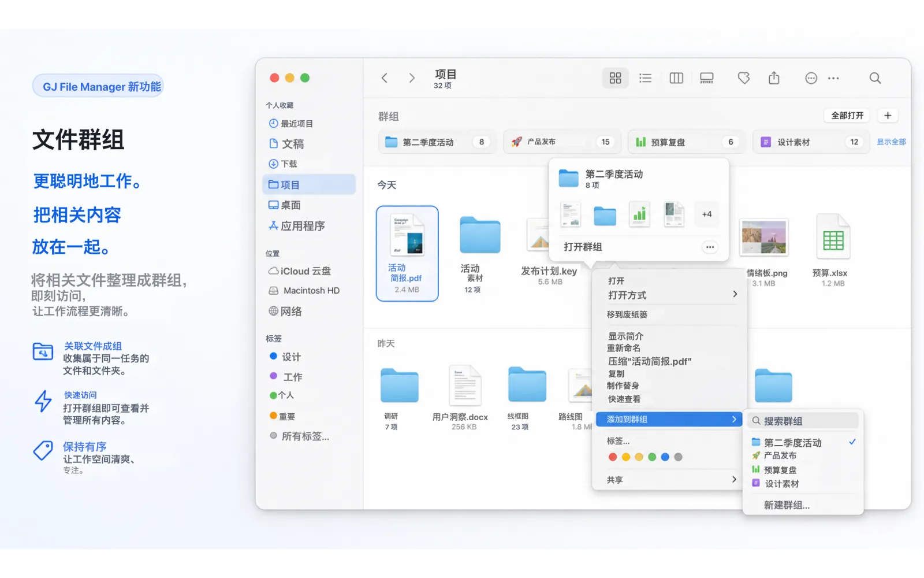Add a new group with plus button
Image resolution: width=924 pixels, height=578 pixels.
[888, 116]
